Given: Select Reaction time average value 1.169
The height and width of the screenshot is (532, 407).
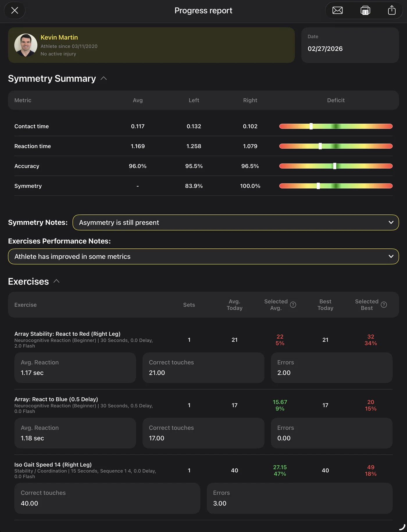Looking at the screenshot, I should (x=138, y=146).
